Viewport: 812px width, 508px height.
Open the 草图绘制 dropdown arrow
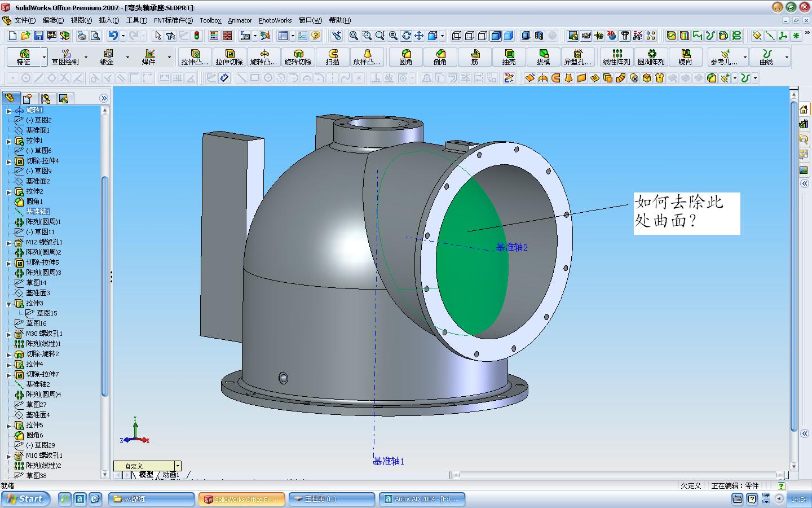coord(86,57)
